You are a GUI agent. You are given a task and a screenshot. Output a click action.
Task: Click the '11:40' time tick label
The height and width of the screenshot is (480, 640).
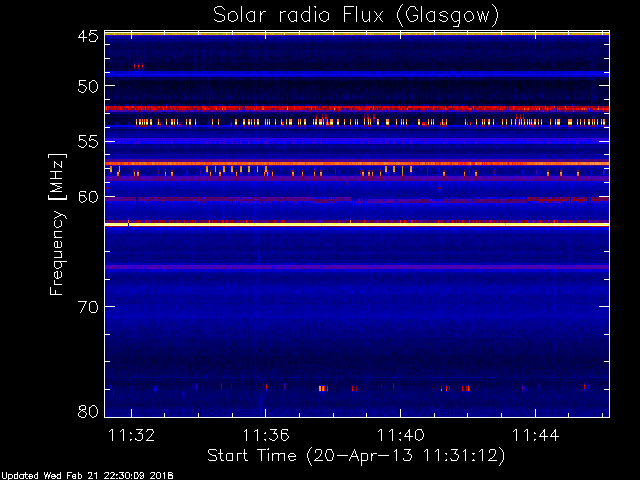point(400,435)
